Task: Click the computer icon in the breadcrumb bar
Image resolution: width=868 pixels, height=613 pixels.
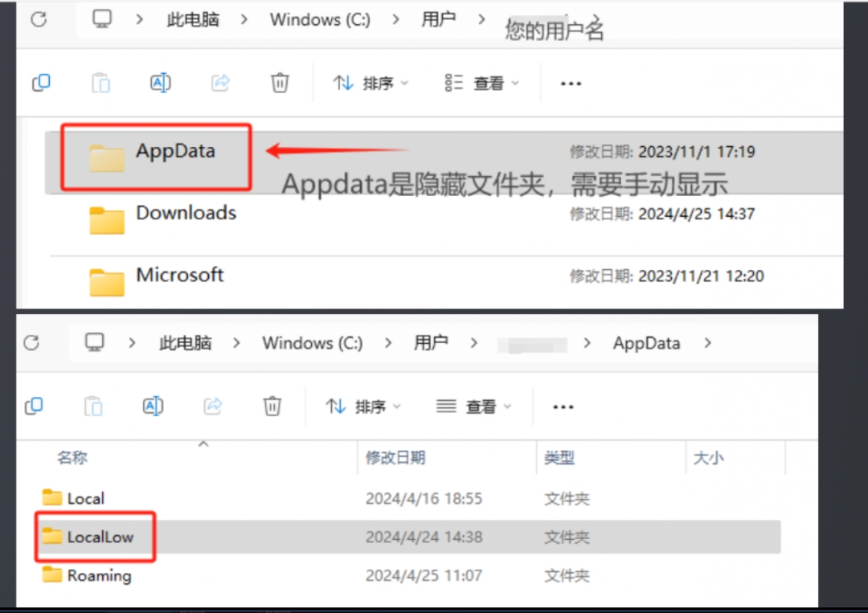Action: [x=101, y=18]
